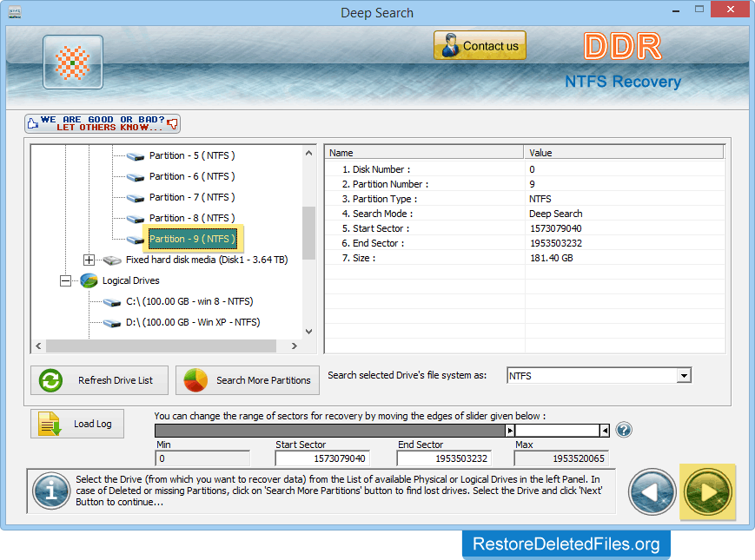Select Partition - 6 (NTFS) in tree

192,176
